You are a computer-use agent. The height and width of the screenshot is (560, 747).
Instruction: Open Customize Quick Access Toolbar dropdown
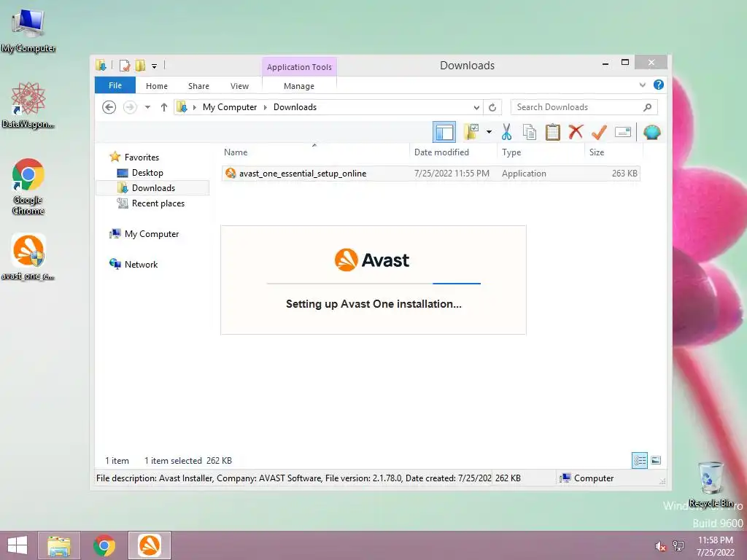coord(155,66)
